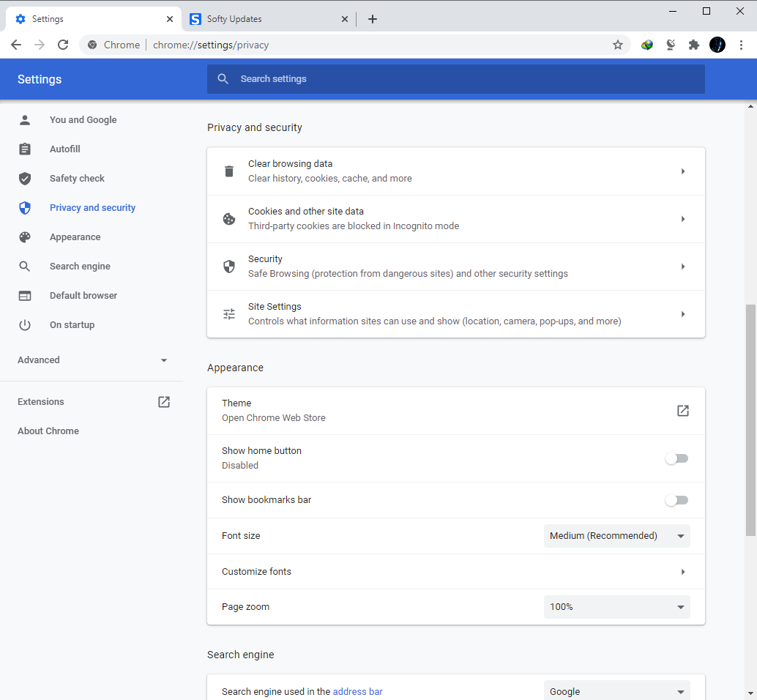Image resolution: width=757 pixels, height=700 pixels.
Task: Click the external link icon next to Extensions
Action: pos(164,402)
